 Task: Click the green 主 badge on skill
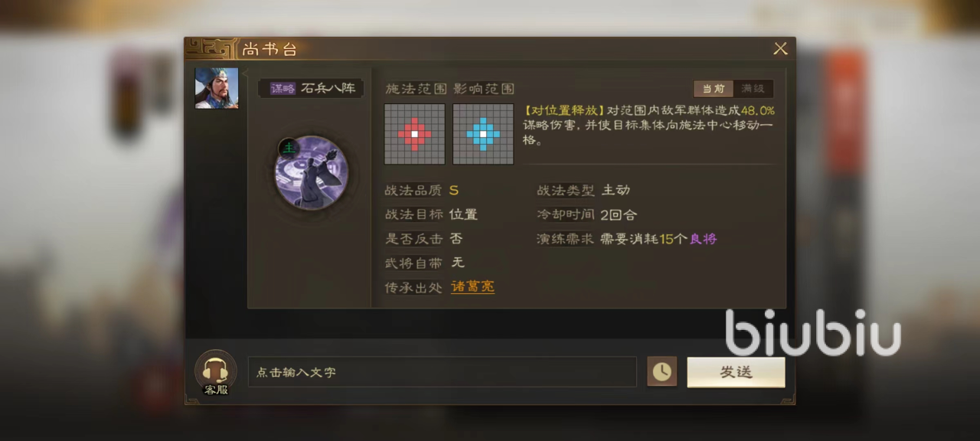(288, 148)
